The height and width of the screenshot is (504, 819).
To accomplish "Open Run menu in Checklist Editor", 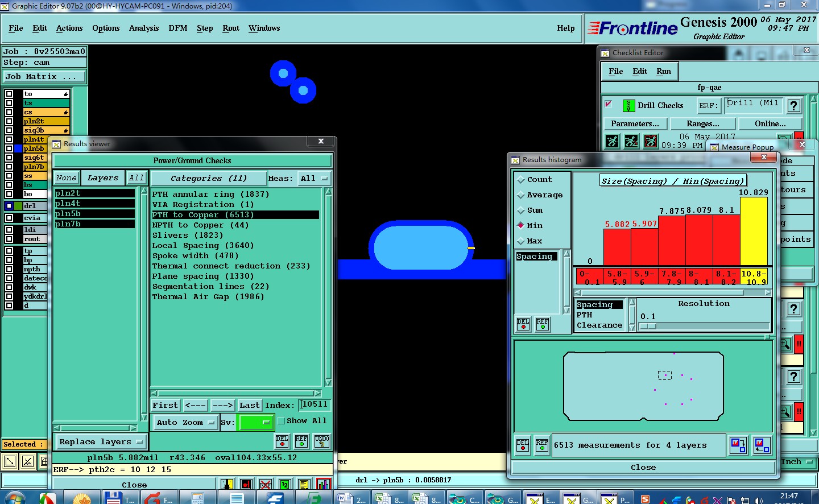I will (x=664, y=71).
